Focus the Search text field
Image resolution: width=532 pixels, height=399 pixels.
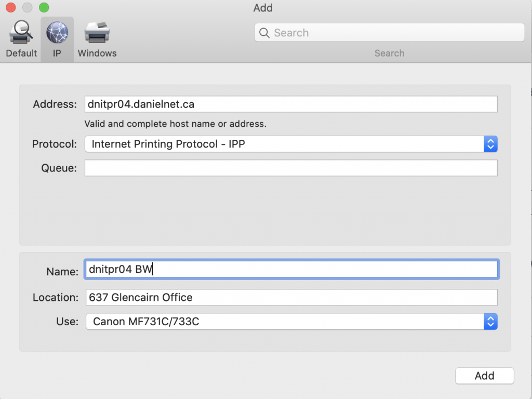(x=395, y=33)
